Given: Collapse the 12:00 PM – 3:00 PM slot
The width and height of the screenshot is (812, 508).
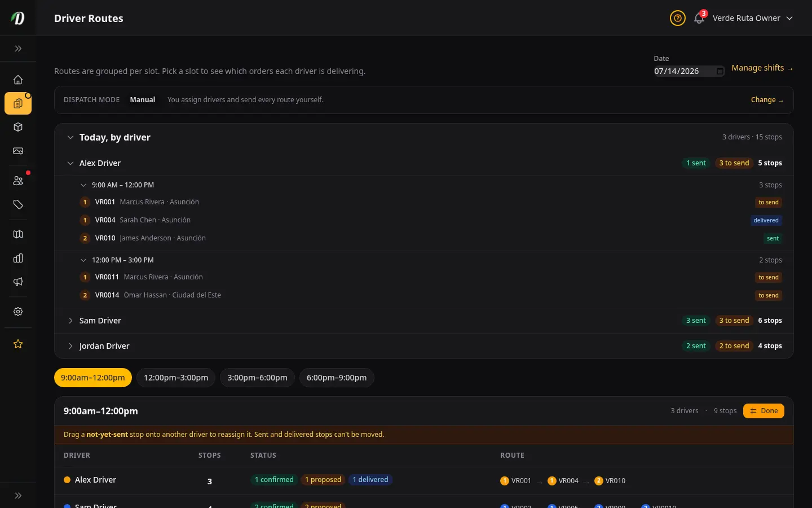Looking at the screenshot, I should point(83,260).
